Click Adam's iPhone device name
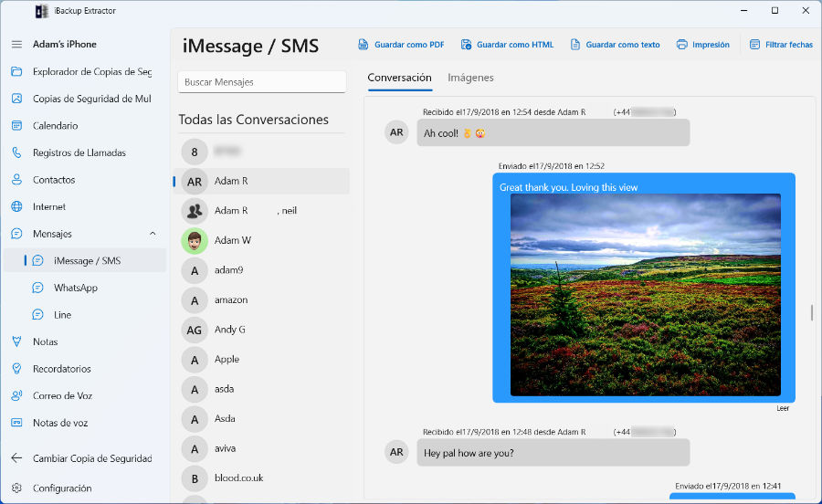 pos(65,44)
